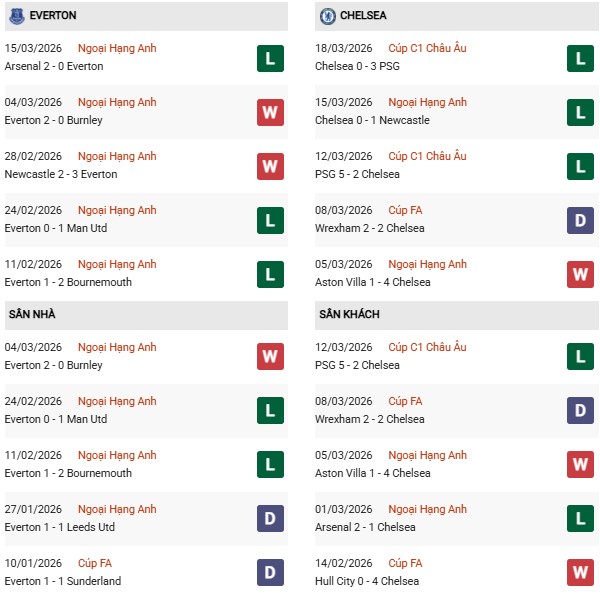The image size is (600, 595).
Task: Open Cúp FA link for the 14/02/2026 match
Action: click(x=405, y=563)
